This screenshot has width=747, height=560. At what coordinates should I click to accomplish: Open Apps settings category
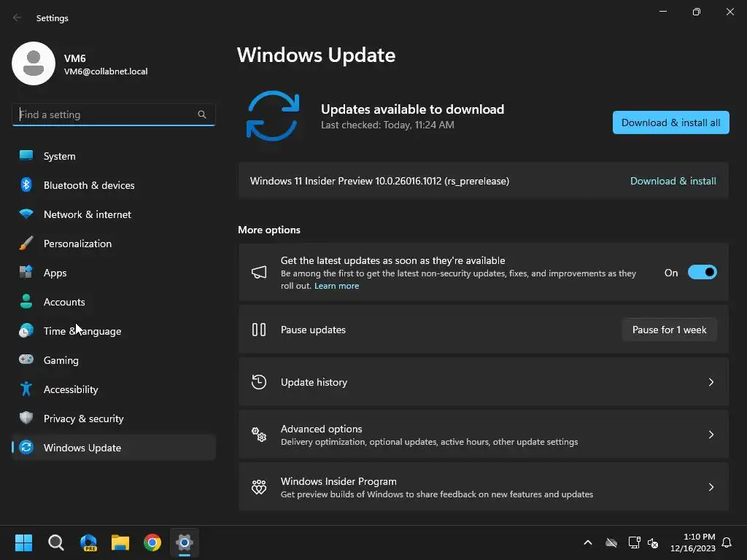[x=113, y=273]
